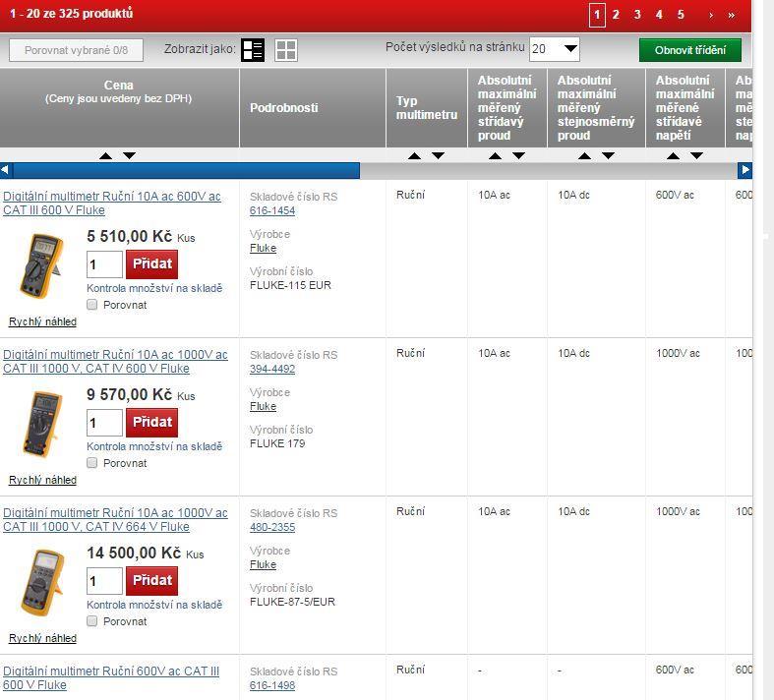Image resolution: width=774 pixels, height=700 pixels.
Task: Add the 14 500,00 Kč multimeter to cart
Action: pos(152,581)
